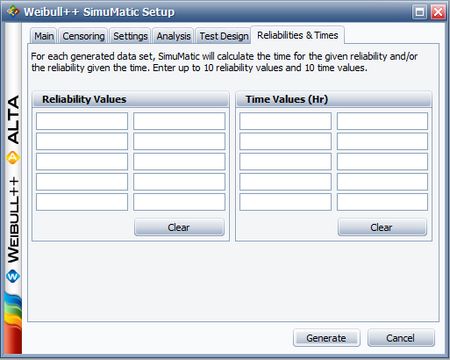Open the Settings tab
Viewport: 450px width, 360px height.
(130, 36)
